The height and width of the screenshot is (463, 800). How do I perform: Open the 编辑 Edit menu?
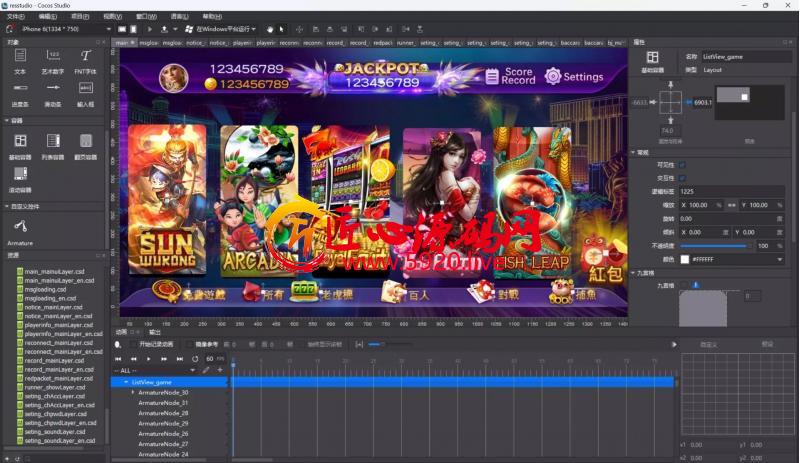click(47, 16)
